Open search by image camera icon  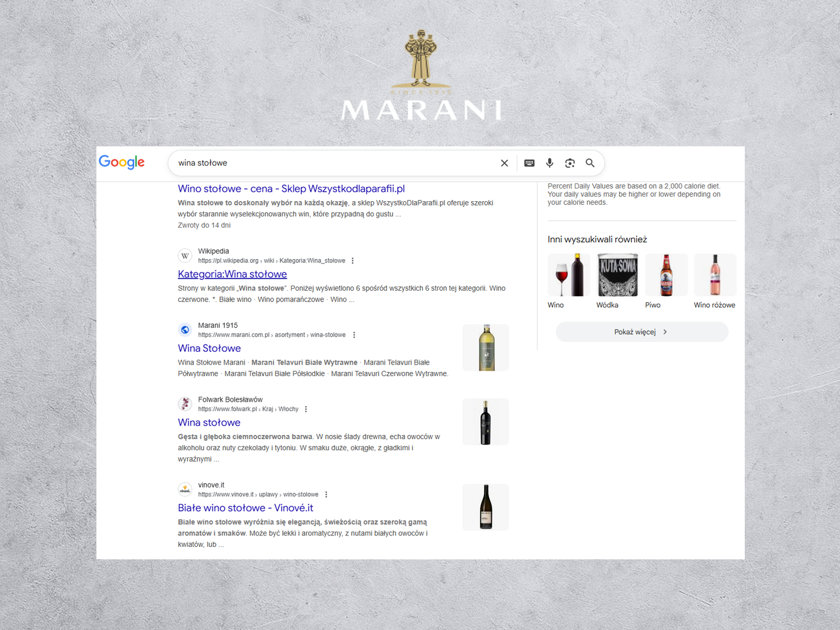click(570, 163)
